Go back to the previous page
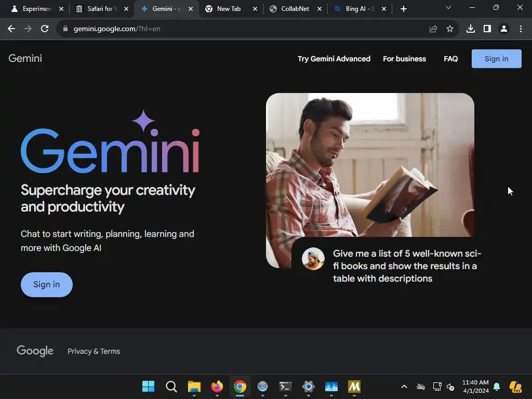This screenshot has height=399, width=532. coord(11,29)
